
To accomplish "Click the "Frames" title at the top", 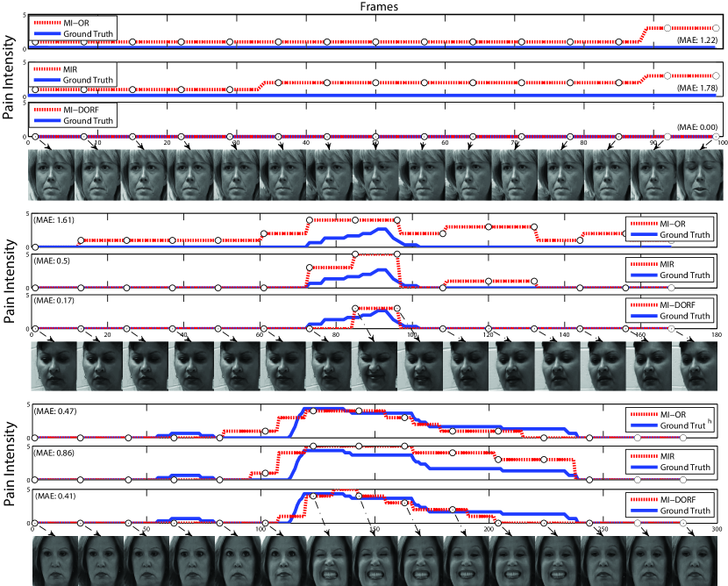I will (x=379, y=6).
